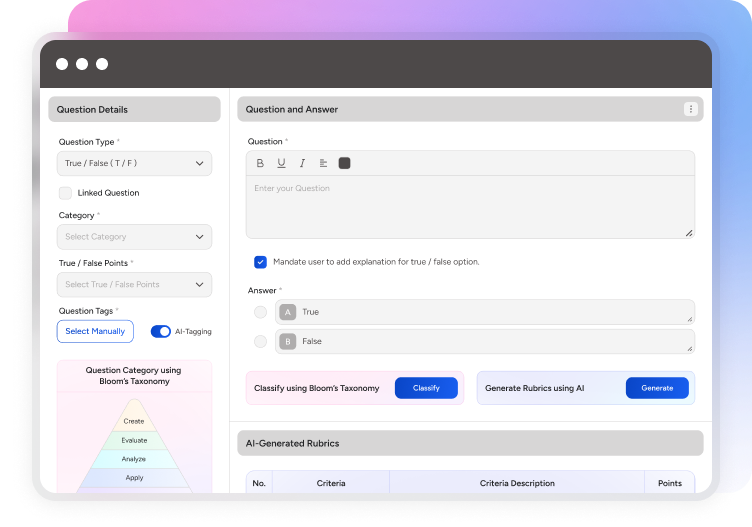Expand the Select Category dropdown
752x527 pixels.
134,237
